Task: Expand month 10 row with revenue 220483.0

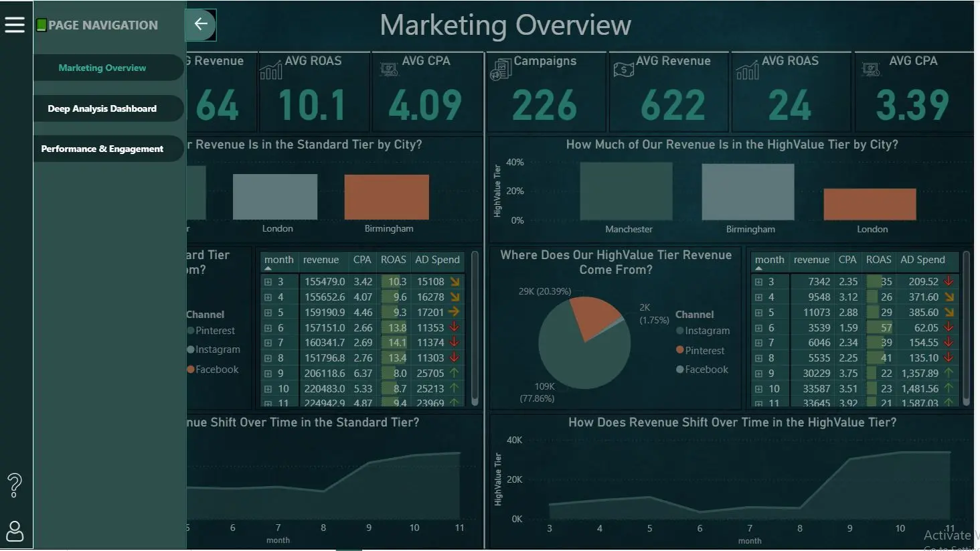Action: pos(268,389)
